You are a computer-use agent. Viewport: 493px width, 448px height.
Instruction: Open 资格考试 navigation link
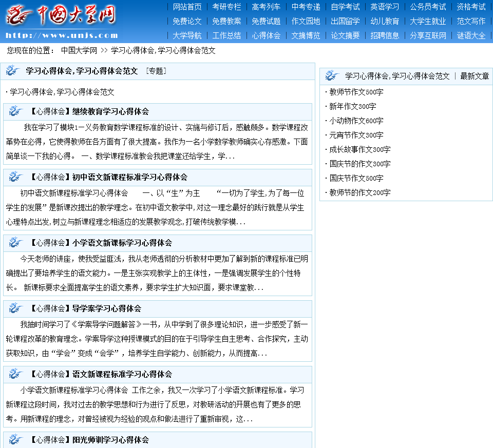pos(471,7)
